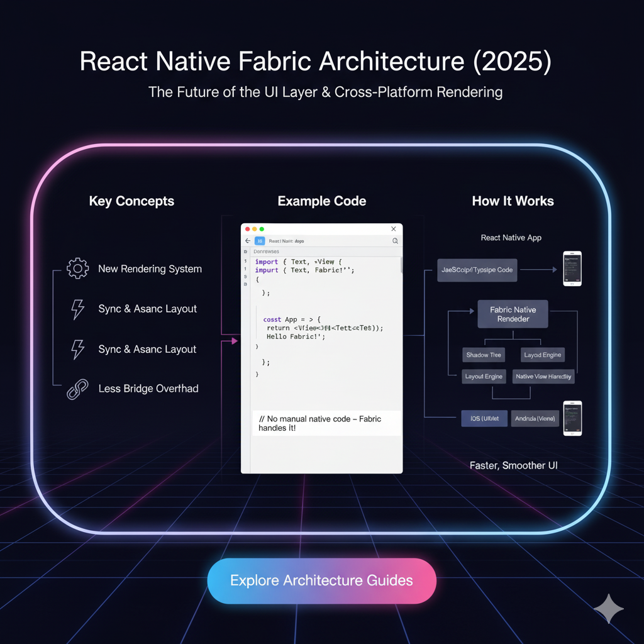Select the JavaScript/TypeScript Code block
The width and height of the screenshot is (644, 644).
(x=477, y=270)
